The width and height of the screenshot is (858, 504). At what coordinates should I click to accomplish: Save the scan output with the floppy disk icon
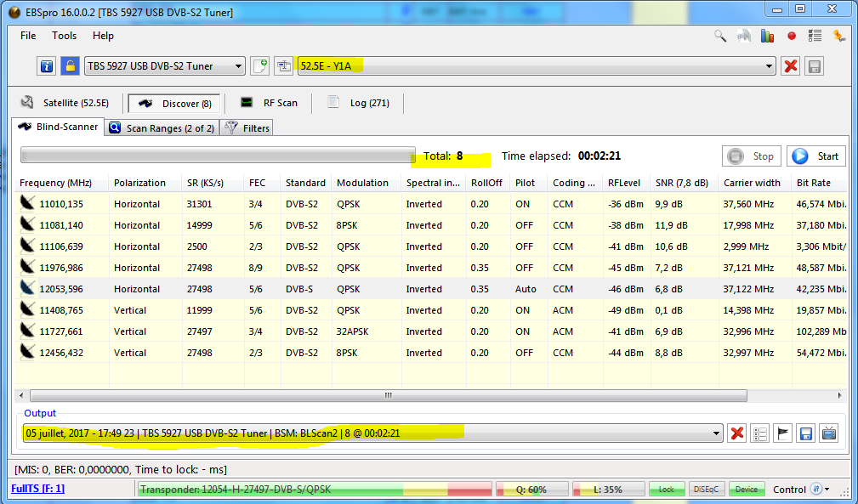805,433
